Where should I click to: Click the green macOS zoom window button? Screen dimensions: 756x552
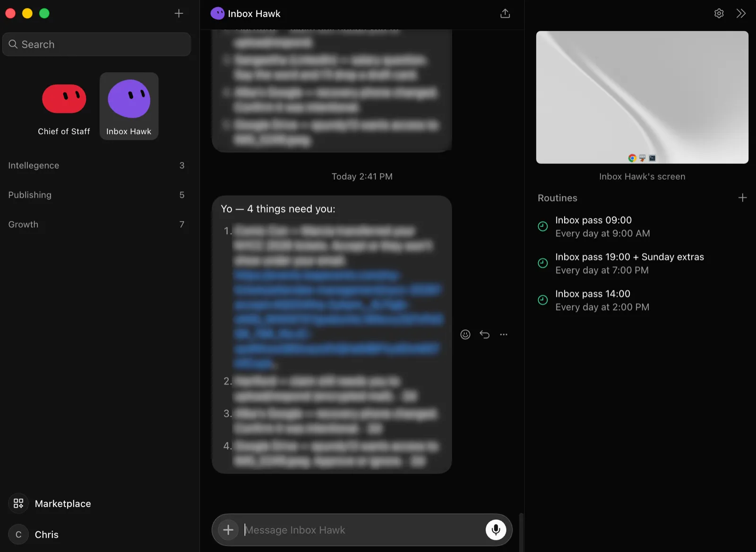pyautogui.click(x=44, y=13)
